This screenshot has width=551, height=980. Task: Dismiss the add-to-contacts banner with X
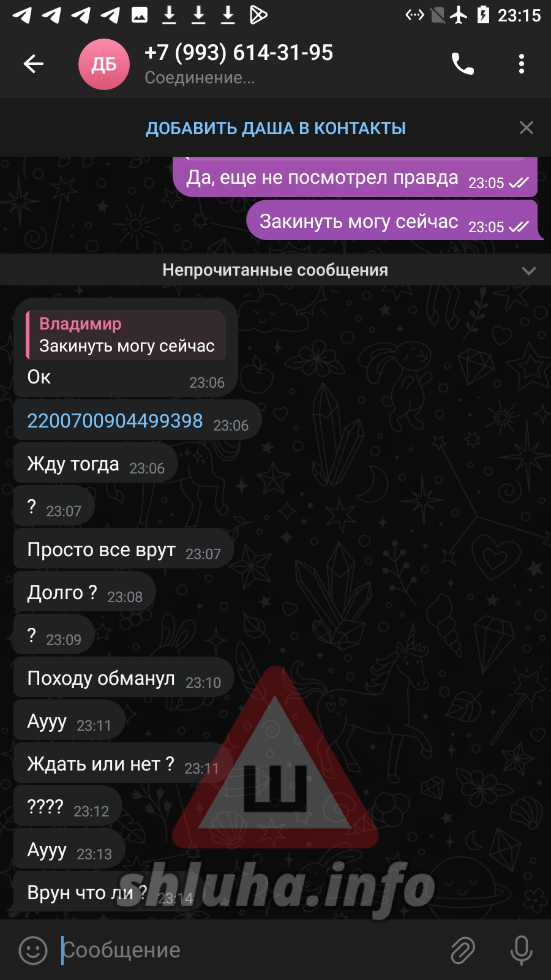527,127
